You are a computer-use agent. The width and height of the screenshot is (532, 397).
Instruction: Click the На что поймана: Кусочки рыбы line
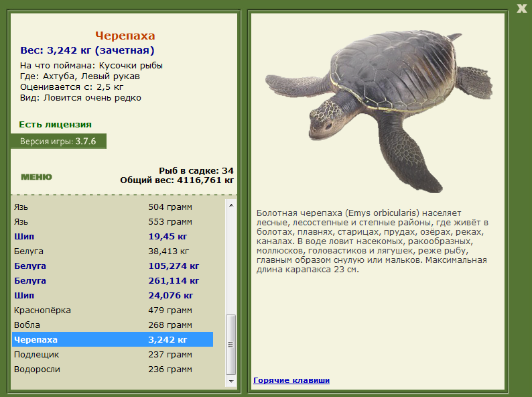(x=92, y=66)
